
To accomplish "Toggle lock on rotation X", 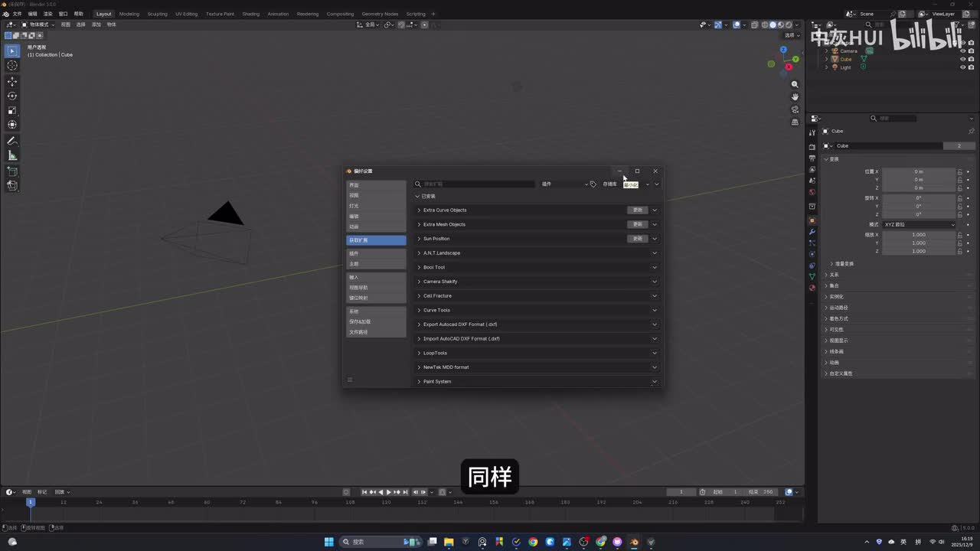I will coord(960,198).
